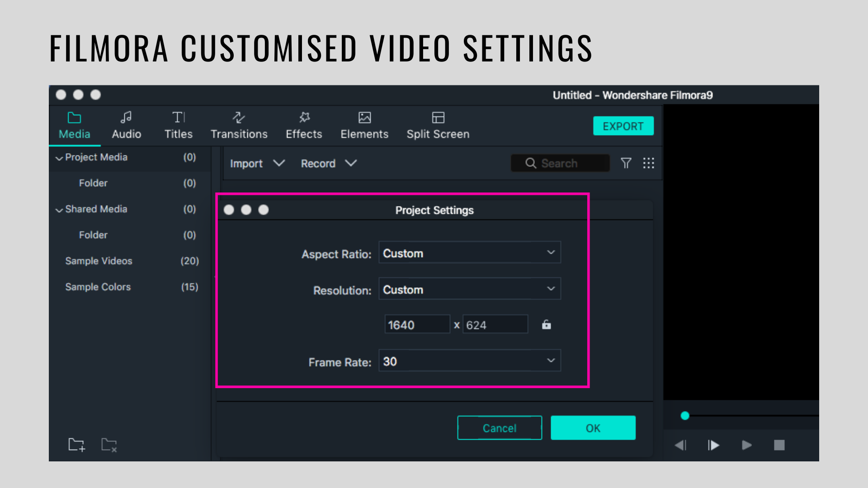The width and height of the screenshot is (868, 488).
Task: Click the play from start button
Action: pos(713,446)
